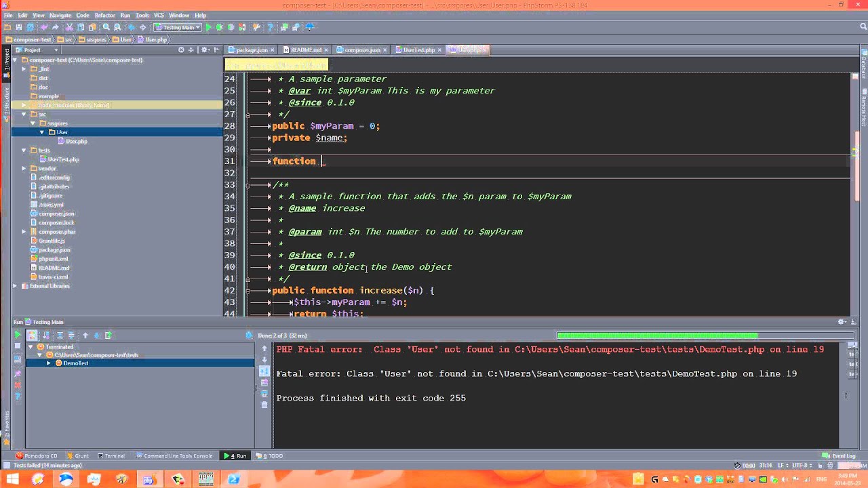Collapse all test results in Run toolbar
The width and height of the screenshot is (868, 488).
(x=71, y=335)
